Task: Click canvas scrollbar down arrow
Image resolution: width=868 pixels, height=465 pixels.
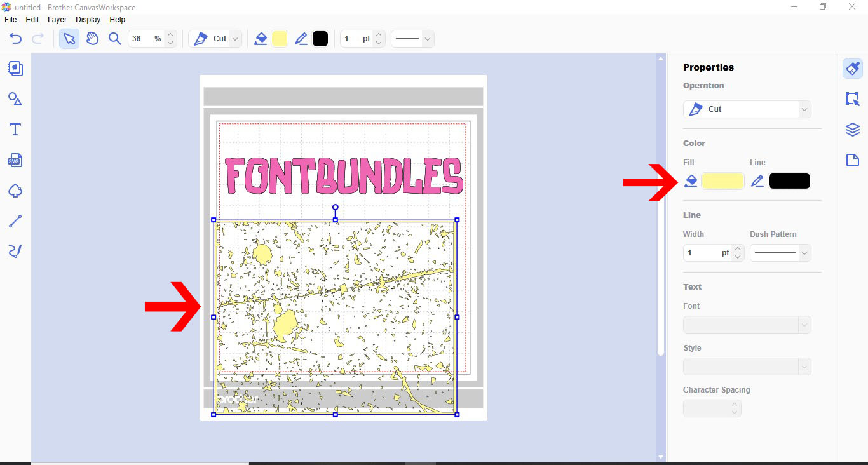Action: pyautogui.click(x=660, y=457)
